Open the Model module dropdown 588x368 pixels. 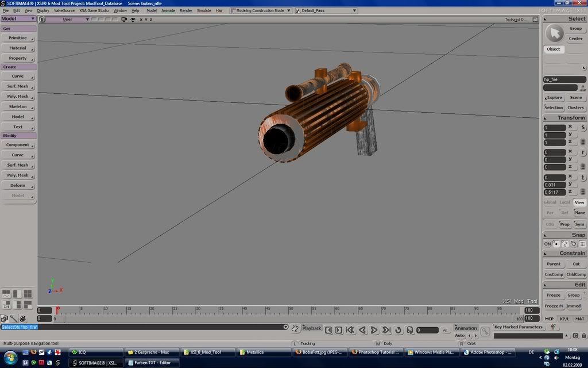(18, 18)
